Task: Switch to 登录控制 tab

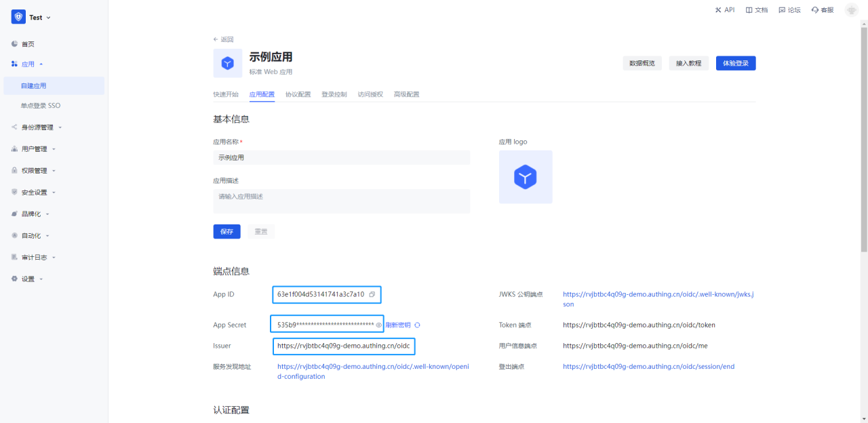Action: [x=334, y=94]
